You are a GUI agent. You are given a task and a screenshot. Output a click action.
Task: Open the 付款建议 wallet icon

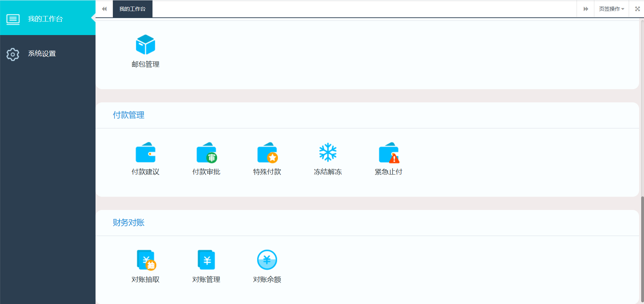(x=145, y=152)
